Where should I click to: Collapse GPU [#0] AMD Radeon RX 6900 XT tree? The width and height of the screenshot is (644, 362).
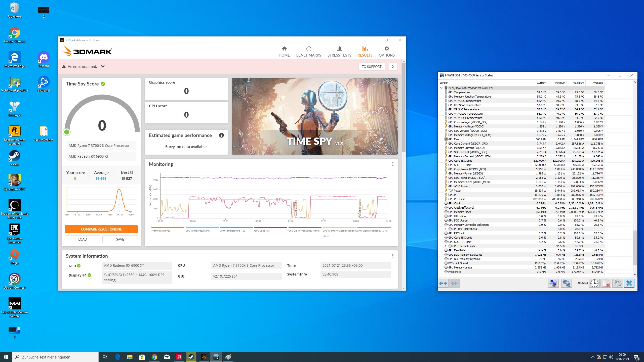click(441, 88)
